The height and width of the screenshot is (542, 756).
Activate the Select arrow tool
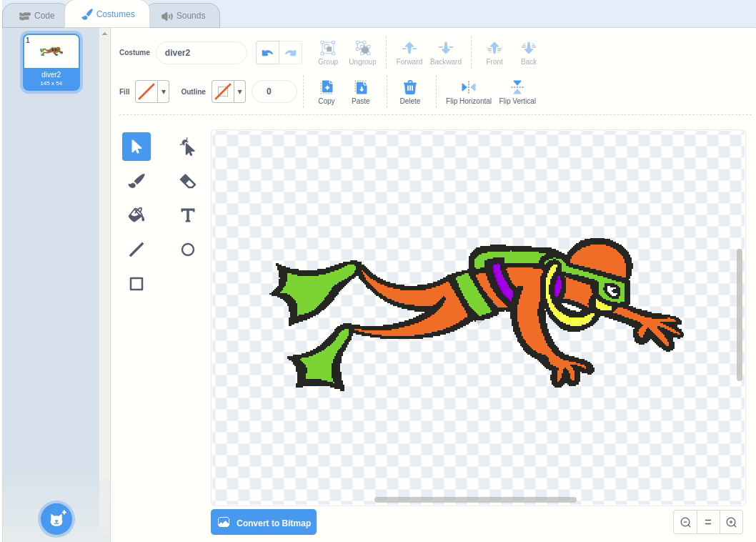pos(136,147)
